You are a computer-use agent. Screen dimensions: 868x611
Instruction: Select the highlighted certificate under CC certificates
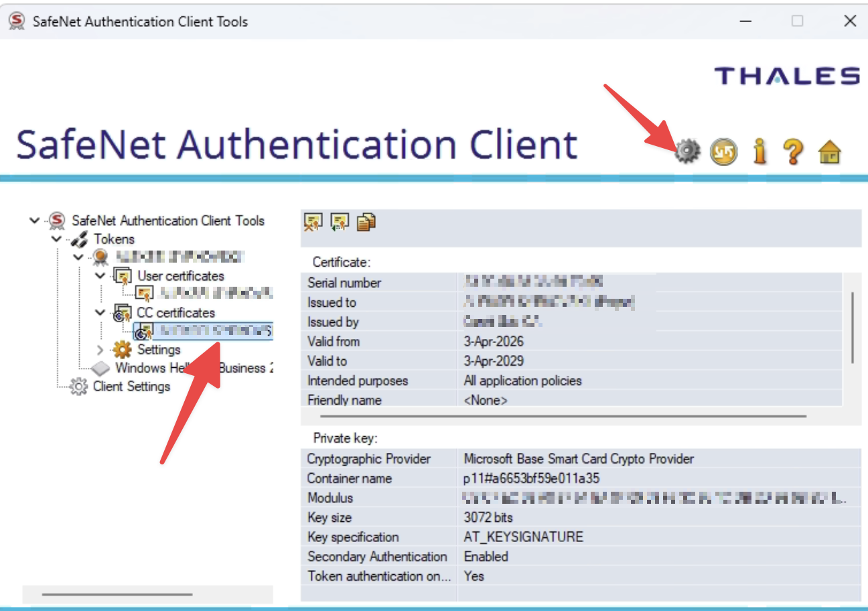pos(203,330)
